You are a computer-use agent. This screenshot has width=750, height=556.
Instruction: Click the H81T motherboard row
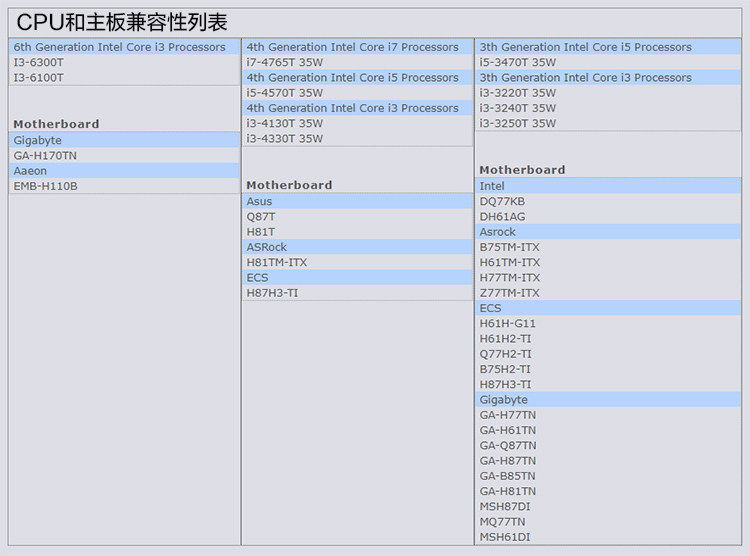357,232
